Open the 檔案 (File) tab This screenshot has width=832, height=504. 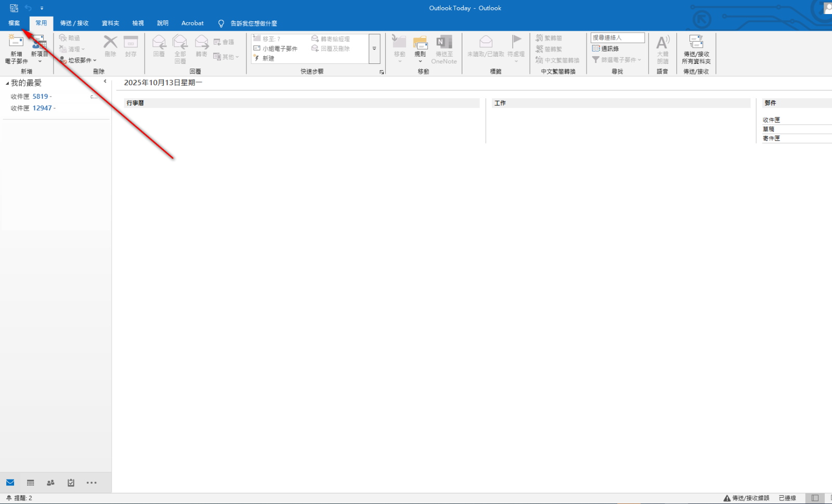[14, 23]
